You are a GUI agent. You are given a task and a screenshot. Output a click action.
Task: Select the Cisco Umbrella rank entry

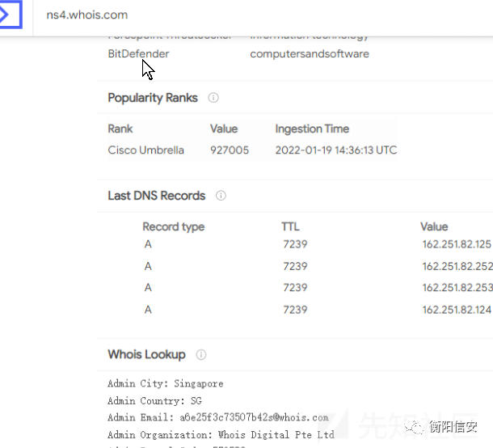(x=146, y=150)
